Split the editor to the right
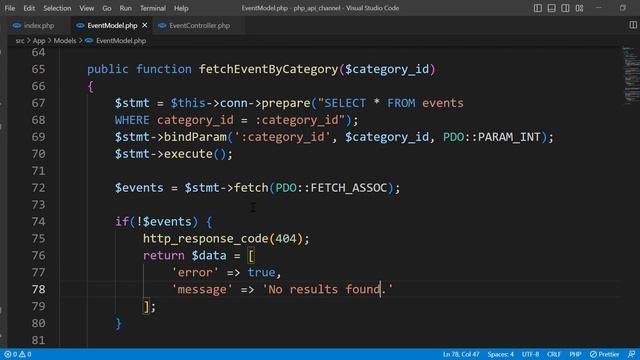 633,25
